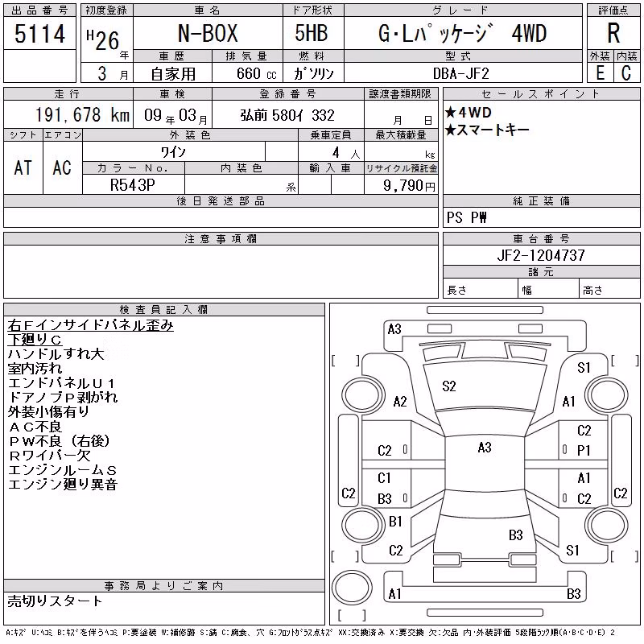Select the recycle deposit 9,790円
Image resolution: width=644 pixels, height=644 pixels.
(x=409, y=186)
